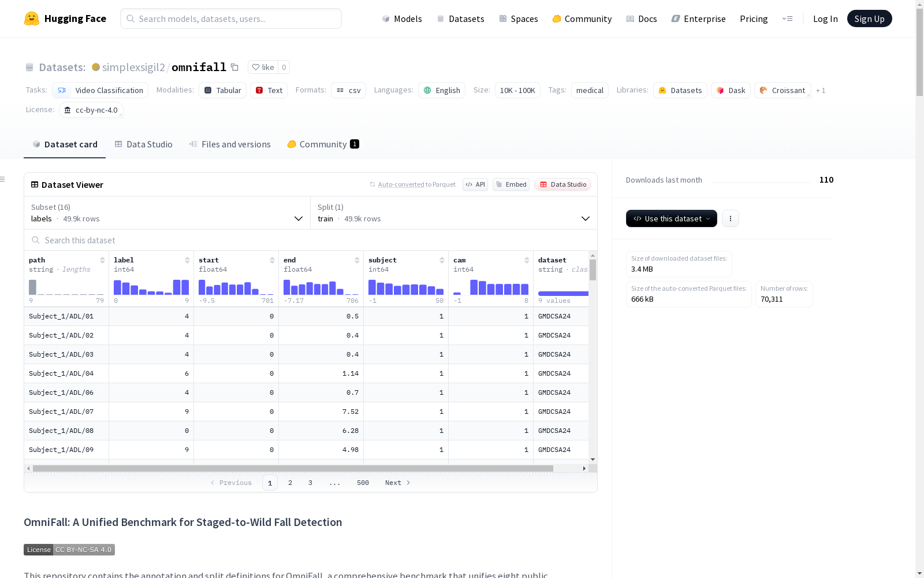924x578 pixels.
Task: Click the Log In link
Action: coord(825,18)
